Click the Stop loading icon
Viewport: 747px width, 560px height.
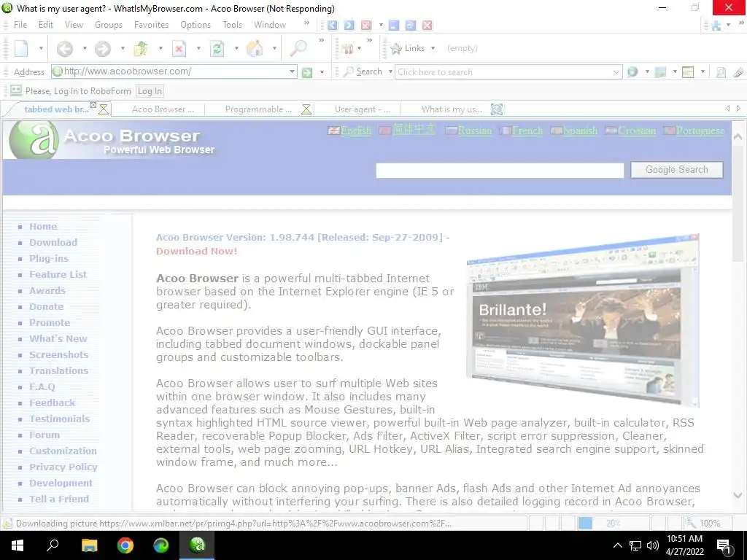click(179, 48)
